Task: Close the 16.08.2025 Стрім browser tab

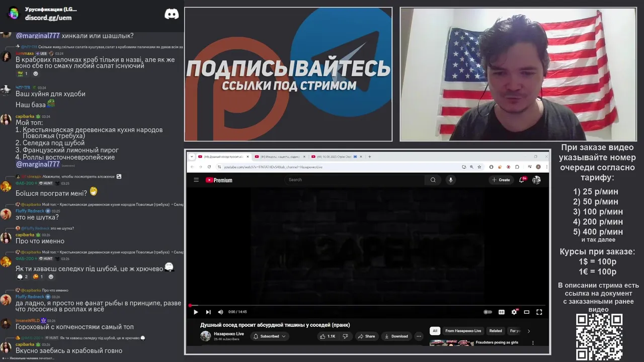Action: [361, 156]
